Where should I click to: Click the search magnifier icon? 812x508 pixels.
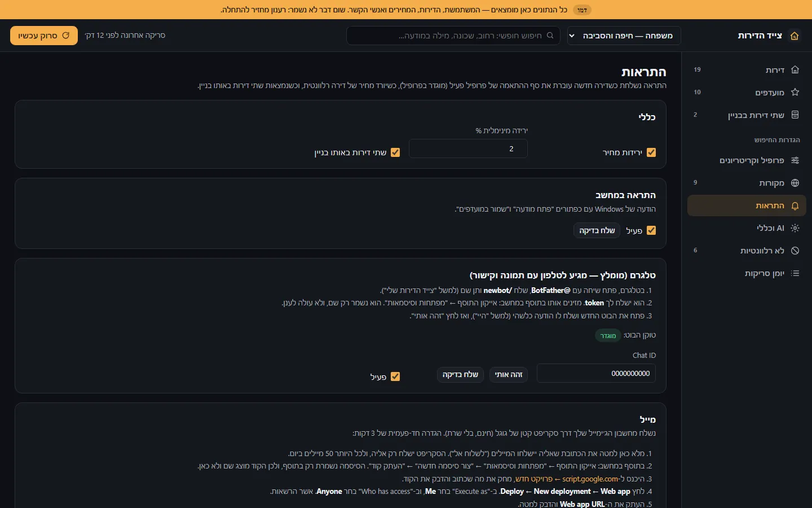pyautogui.click(x=550, y=36)
